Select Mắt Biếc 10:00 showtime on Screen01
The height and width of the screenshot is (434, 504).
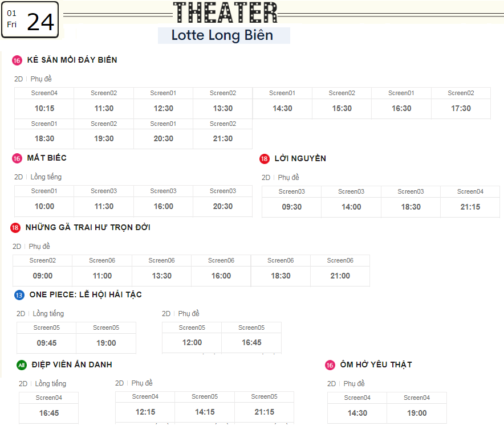tap(44, 201)
